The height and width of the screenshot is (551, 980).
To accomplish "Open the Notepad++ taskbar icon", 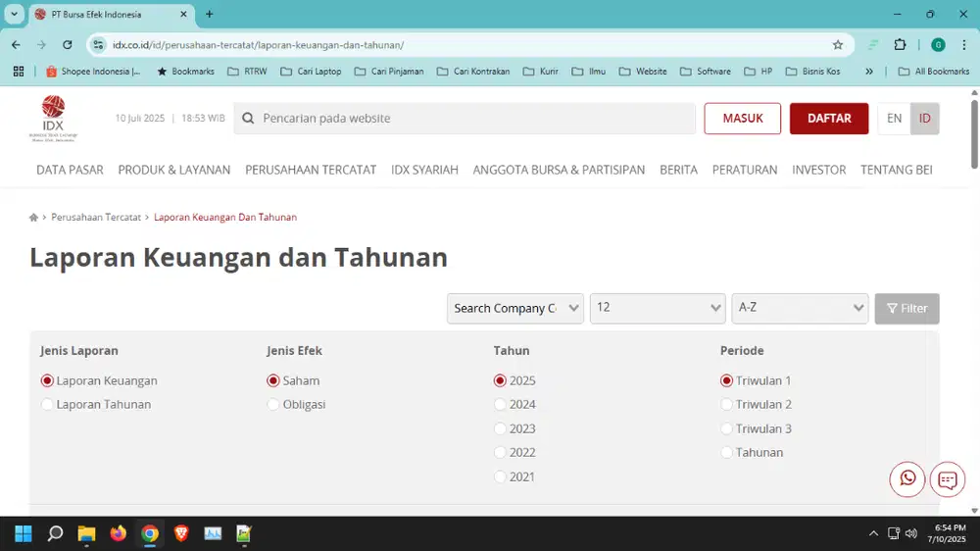I will tap(244, 533).
